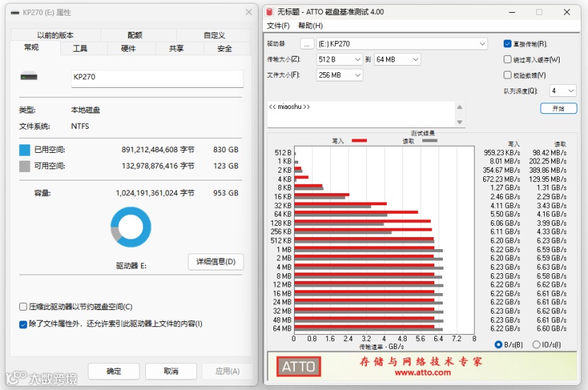Open the drive (E:) KP270 dropdown
588x390 pixels.
[402, 44]
